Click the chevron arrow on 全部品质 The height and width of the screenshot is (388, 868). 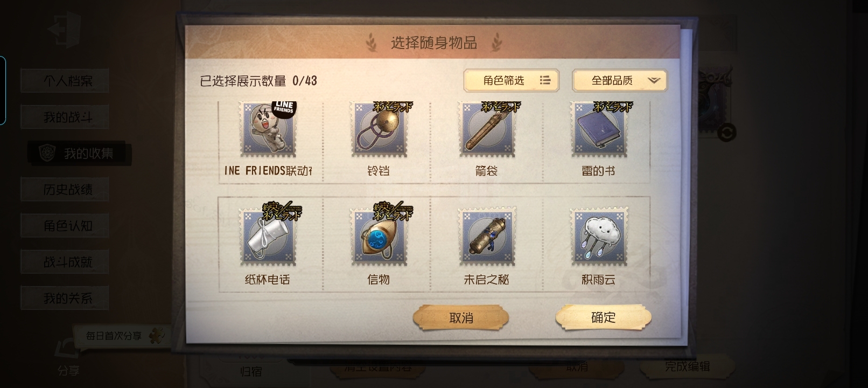tap(654, 81)
